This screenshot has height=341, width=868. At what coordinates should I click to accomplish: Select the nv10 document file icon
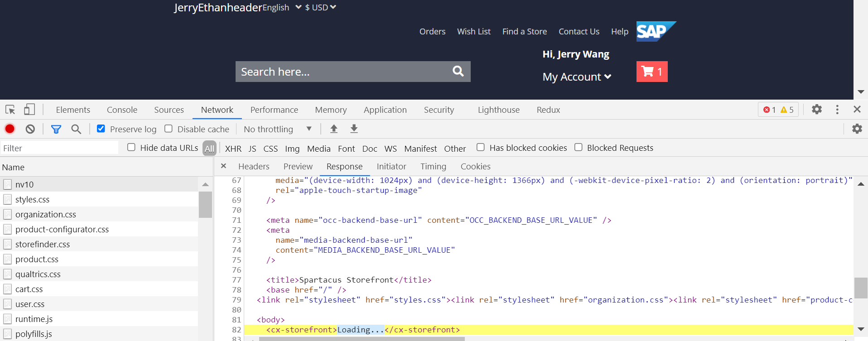tap(7, 184)
